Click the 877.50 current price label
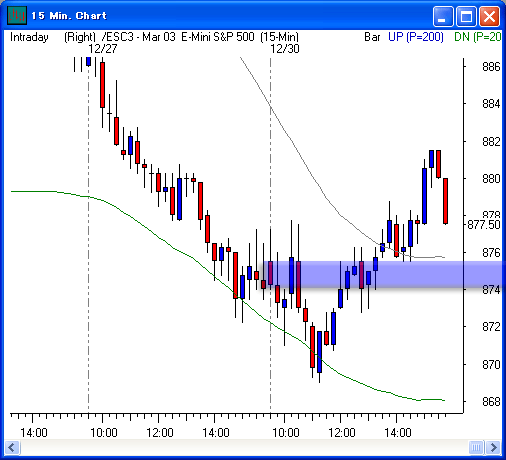The image size is (506, 460). pos(484,225)
